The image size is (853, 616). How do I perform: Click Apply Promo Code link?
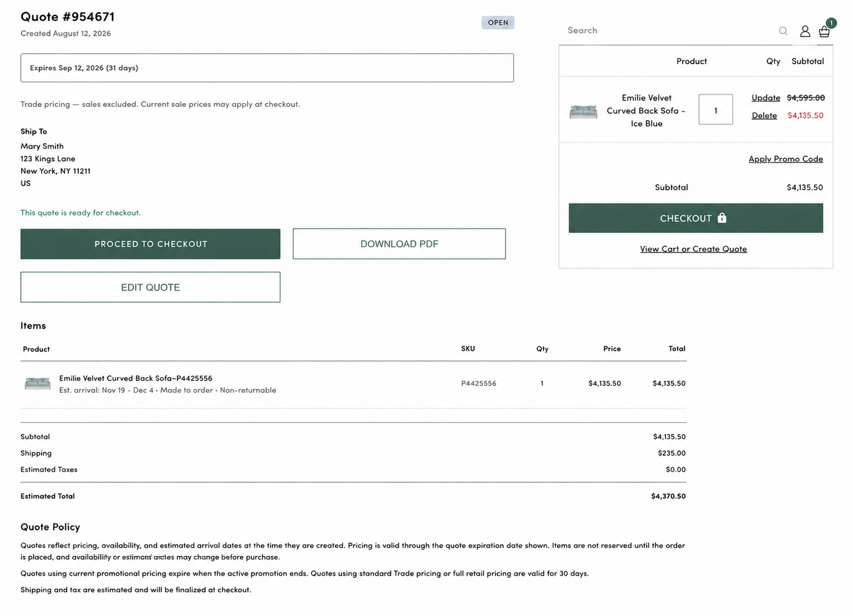tap(786, 159)
